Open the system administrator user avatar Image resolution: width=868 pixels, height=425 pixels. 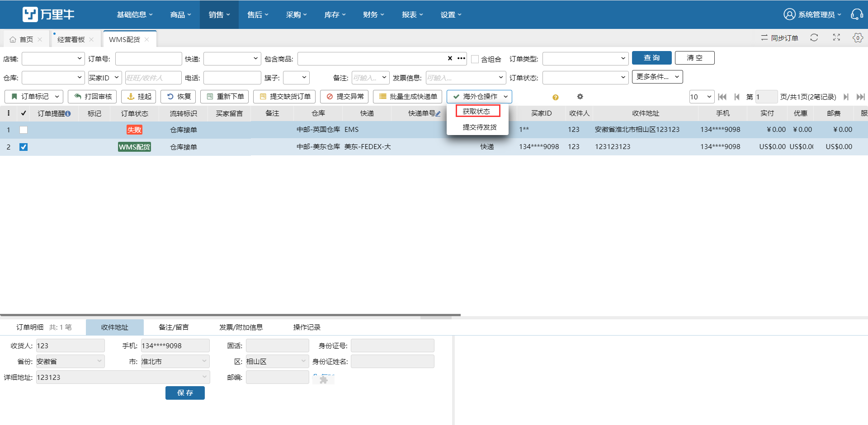pyautogui.click(x=789, y=14)
